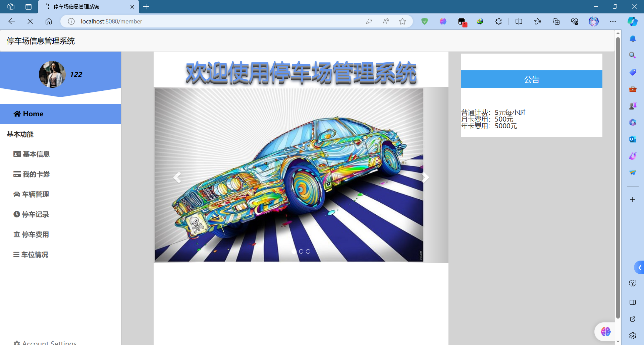Open Microsoft 365 in sidebar
644x345 pixels.
tap(633, 122)
